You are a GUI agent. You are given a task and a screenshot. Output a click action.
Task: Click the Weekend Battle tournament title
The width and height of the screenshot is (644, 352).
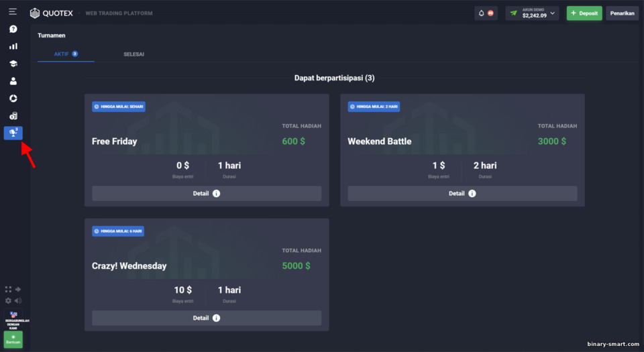[380, 141]
